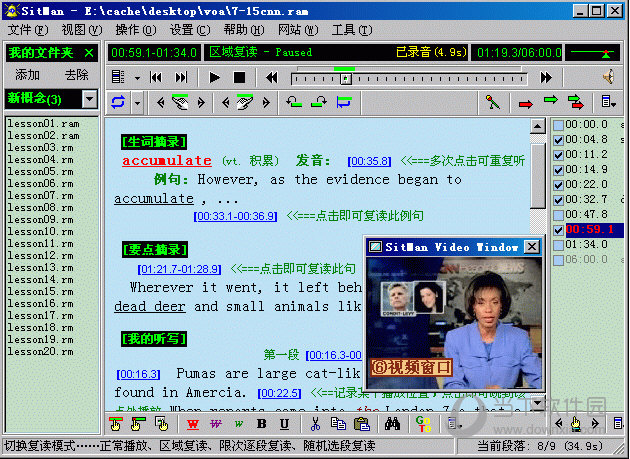630x459 pixels.
Task: Apply underline with the U button
Action: tap(284, 424)
